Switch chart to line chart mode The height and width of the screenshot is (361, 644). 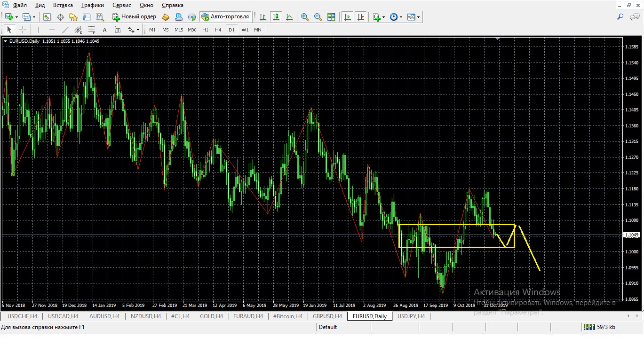click(x=289, y=17)
